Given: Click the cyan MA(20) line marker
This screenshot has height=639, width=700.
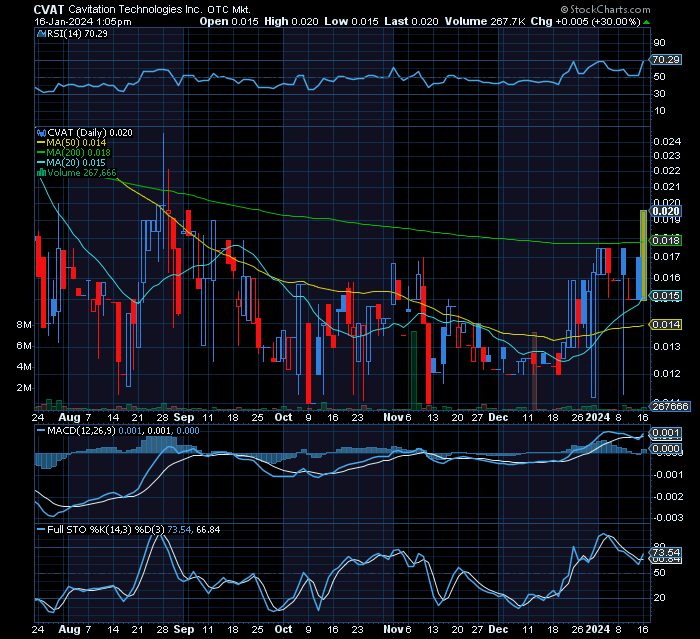Looking at the screenshot, I should (x=41, y=163).
